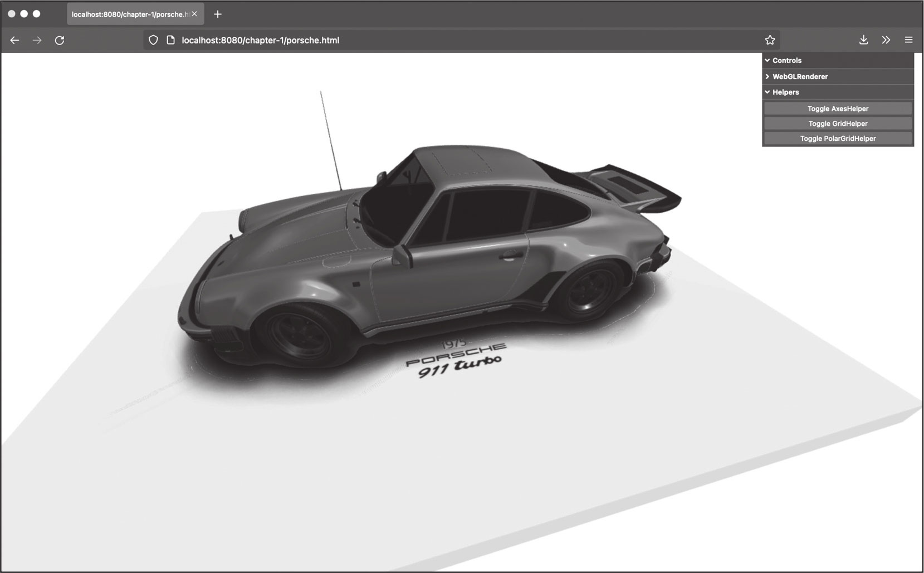Open a new browser tab
The height and width of the screenshot is (573, 924).
pyautogui.click(x=218, y=14)
